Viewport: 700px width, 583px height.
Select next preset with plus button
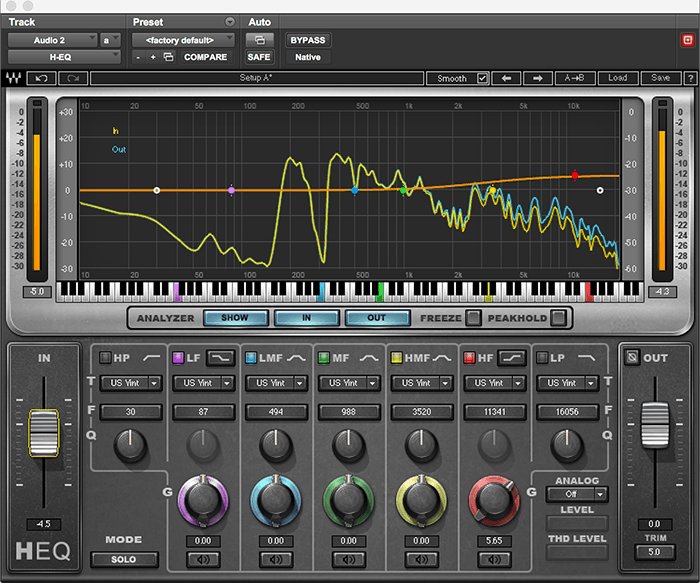click(x=153, y=57)
